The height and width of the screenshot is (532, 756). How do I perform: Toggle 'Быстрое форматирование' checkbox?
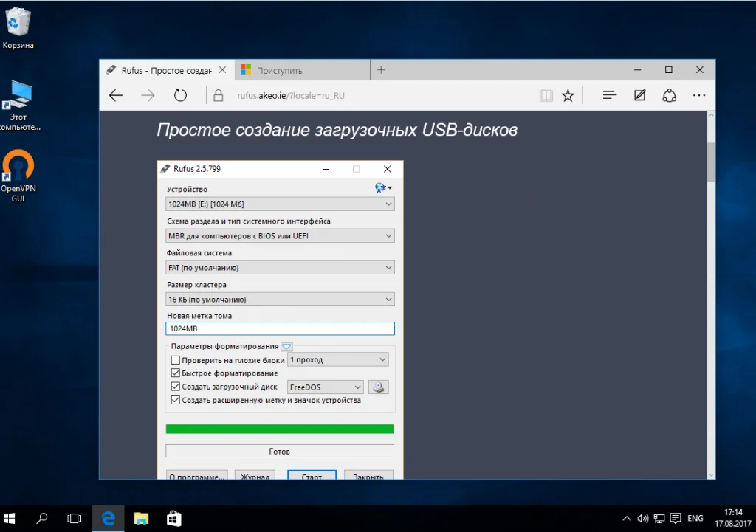click(x=176, y=373)
